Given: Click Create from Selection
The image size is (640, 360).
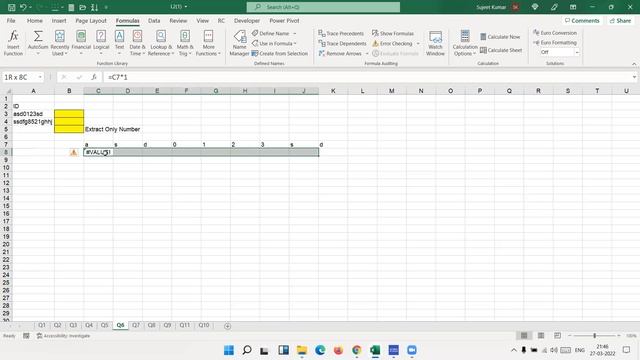Looking at the screenshot, I should click(280, 53).
